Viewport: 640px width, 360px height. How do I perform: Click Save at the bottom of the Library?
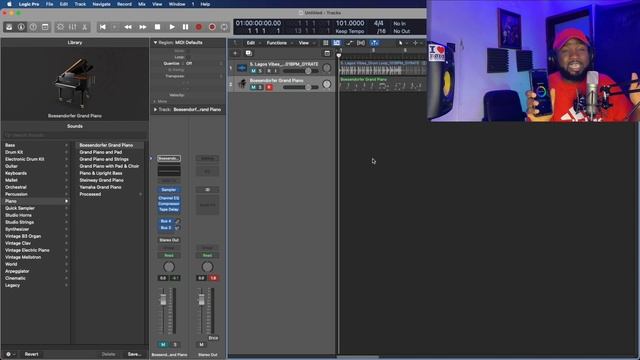pos(134,354)
